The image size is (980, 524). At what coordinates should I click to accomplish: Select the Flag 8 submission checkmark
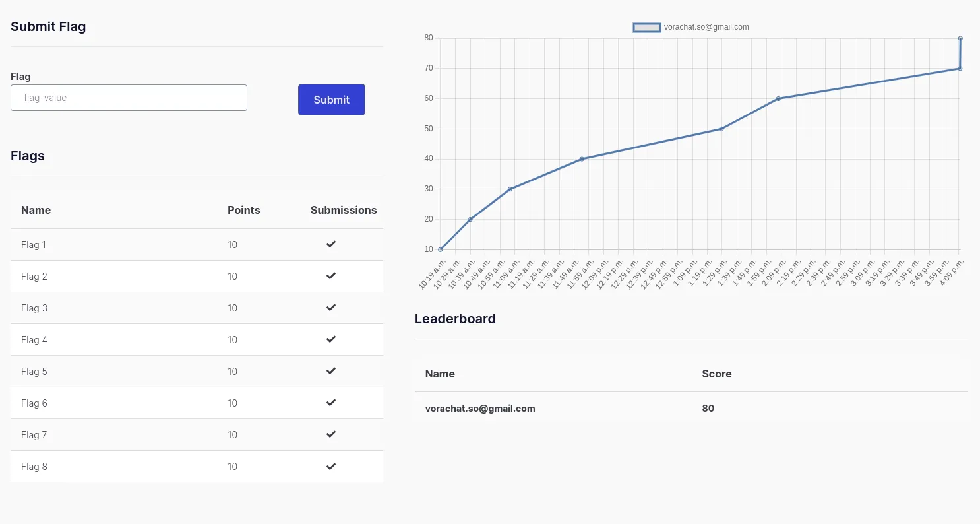coord(331,466)
